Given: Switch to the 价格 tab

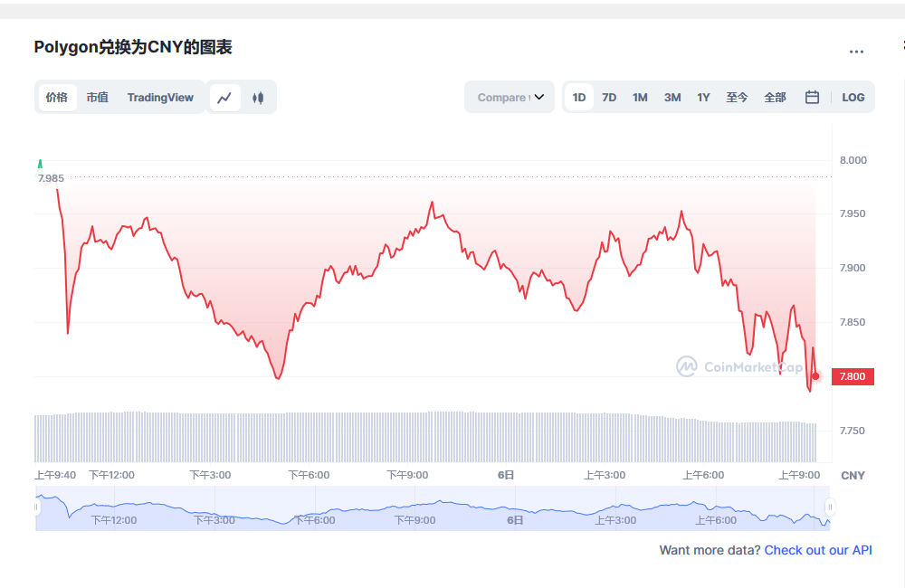Looking at the screenshot, I should (x=56, y=98).
